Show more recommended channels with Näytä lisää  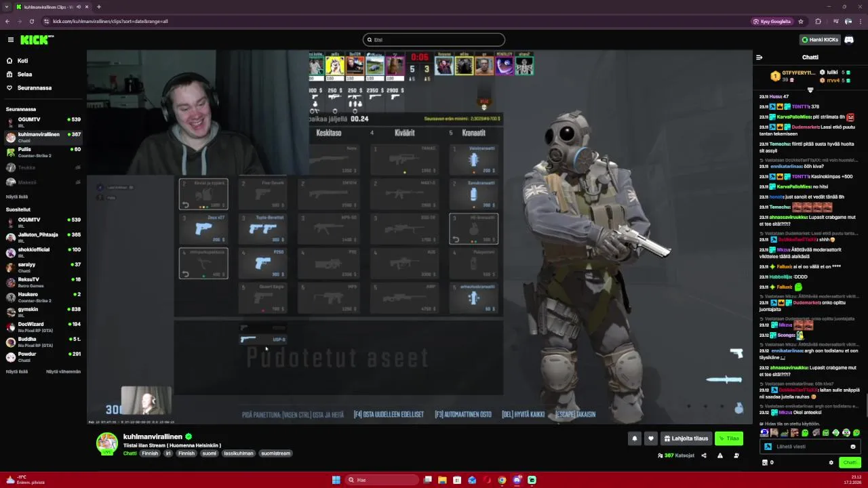[x=17, y=371]
